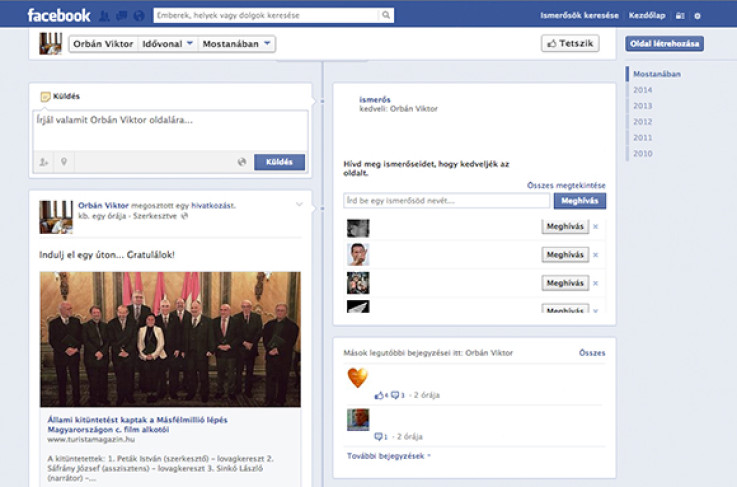Click Összes megtekintése link
The height and width of the screenshot is (487, 737).
click(x=566, y=185)
